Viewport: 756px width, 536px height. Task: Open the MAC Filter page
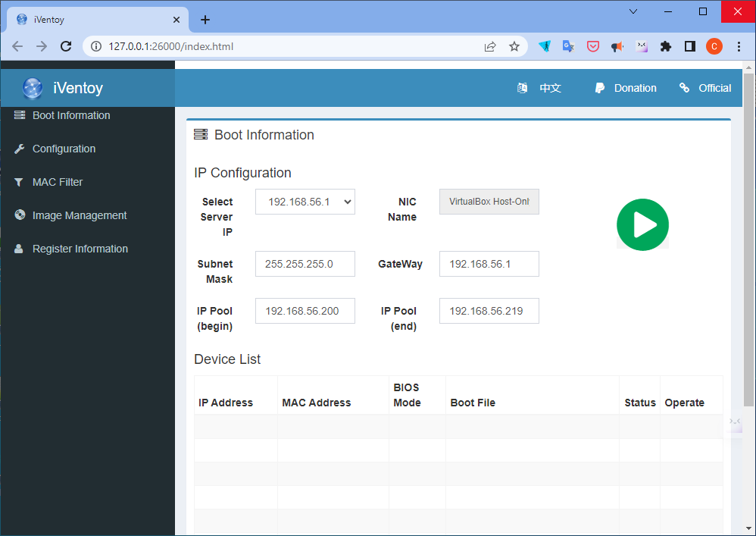point(58,182)
